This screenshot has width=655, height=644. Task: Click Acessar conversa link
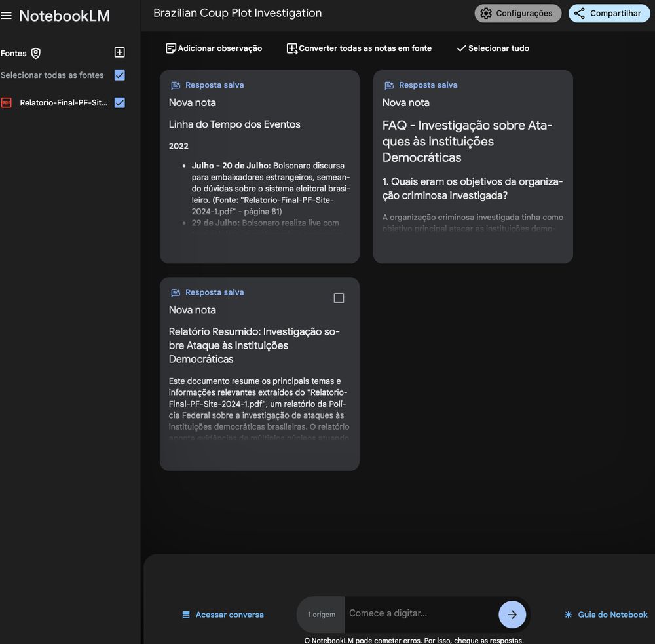click(x=223, y=615)
